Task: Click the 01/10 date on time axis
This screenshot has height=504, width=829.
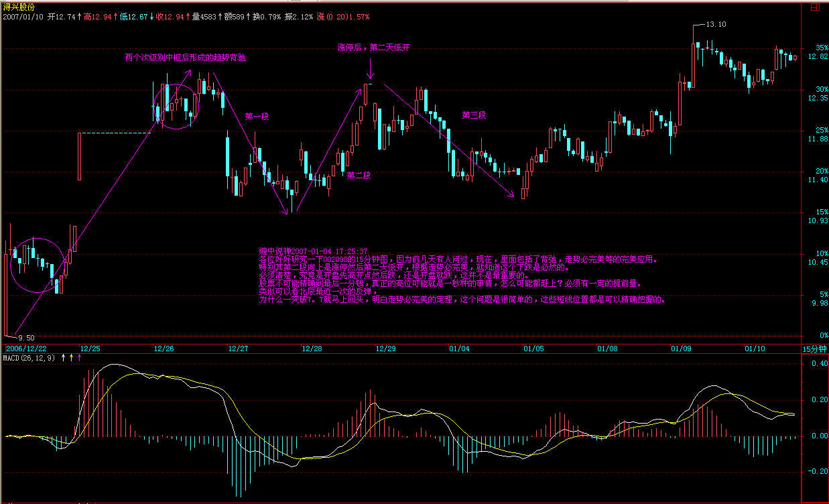Action: click(x=755, y=349)
